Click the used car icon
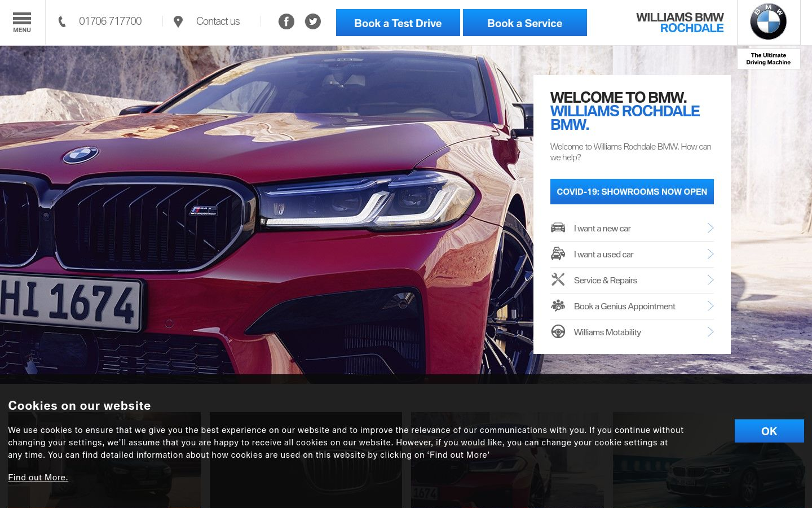This screenshot has height=508, width=812. [558, 254]
